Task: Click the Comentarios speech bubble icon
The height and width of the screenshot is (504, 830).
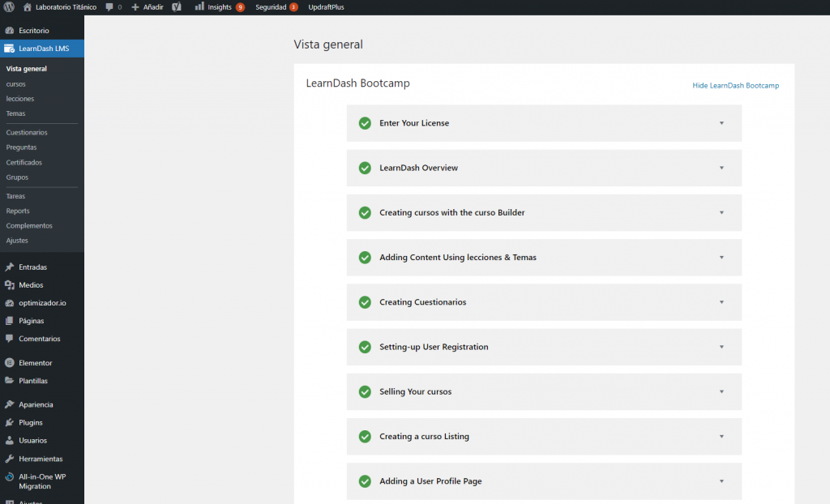Action: 9,338
